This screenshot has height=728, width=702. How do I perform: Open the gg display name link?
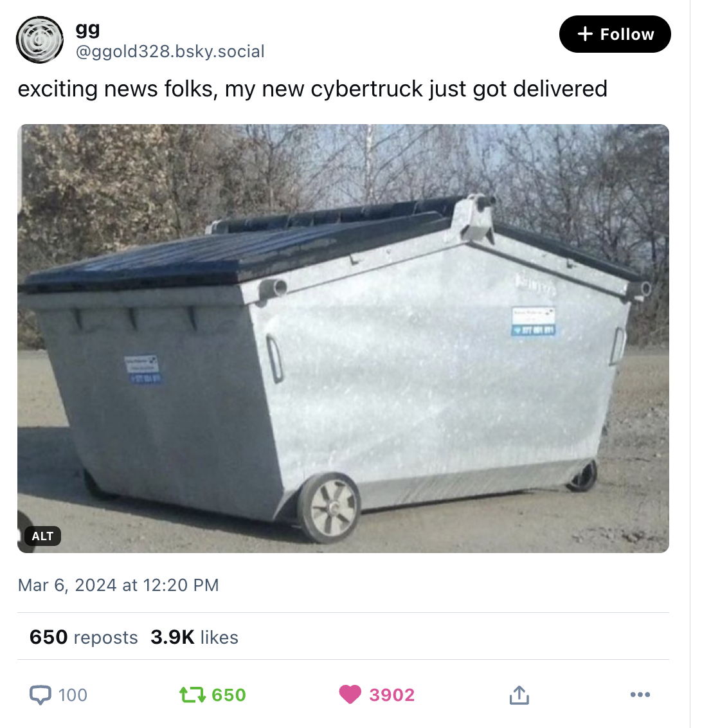pyautogui.click(x=87, y=29)
